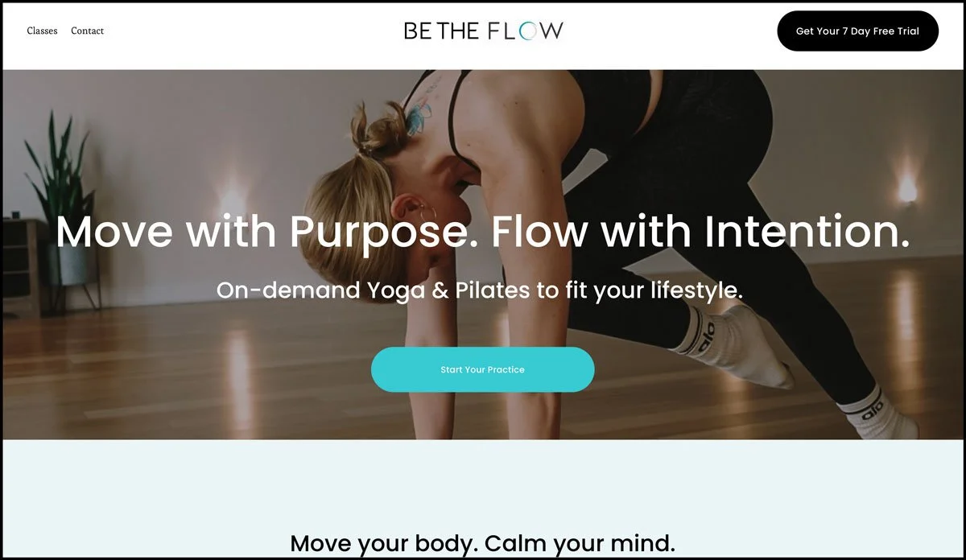Click the On-demand Yoga & Pilates subheading

(480, 290)
